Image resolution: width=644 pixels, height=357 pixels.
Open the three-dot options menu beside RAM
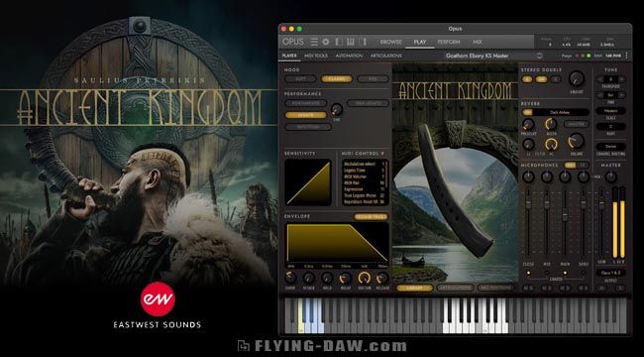click(x=627, y=56)
